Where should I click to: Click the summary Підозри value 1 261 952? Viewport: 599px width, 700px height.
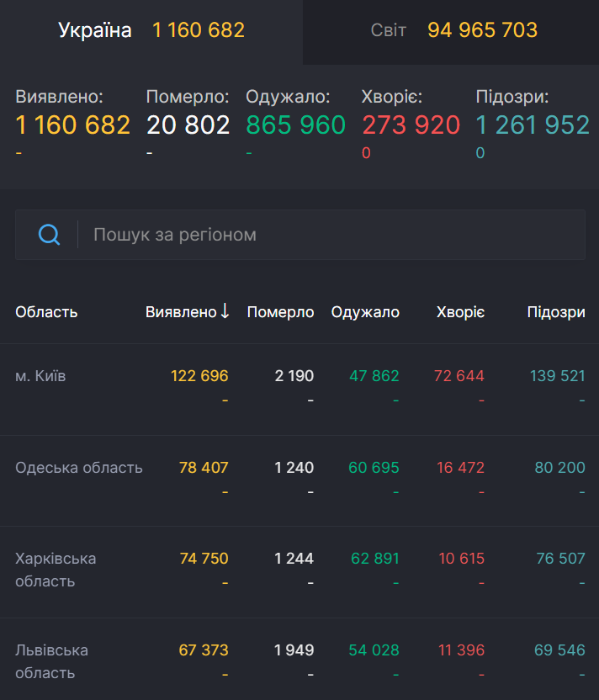[x=533, y=125]
